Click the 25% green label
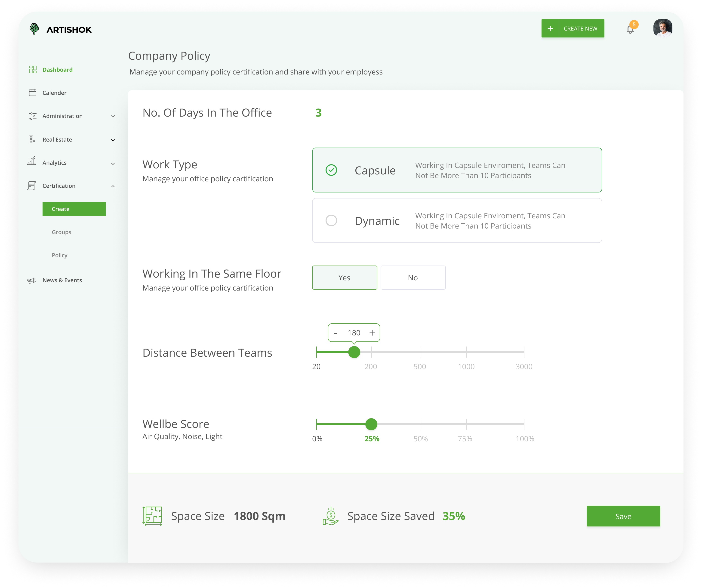This screenshot has height=588, width=702. (372, 439)
